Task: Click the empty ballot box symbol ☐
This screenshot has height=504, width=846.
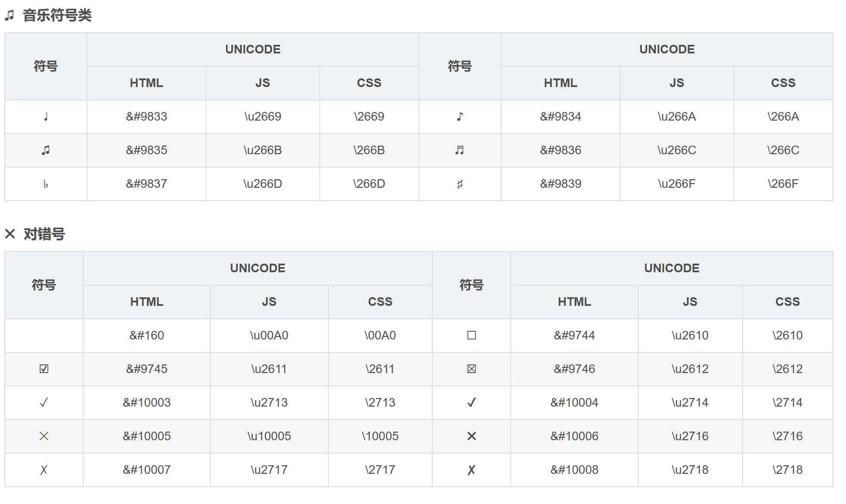Action: pyautogui.click(x=471, y=336)
